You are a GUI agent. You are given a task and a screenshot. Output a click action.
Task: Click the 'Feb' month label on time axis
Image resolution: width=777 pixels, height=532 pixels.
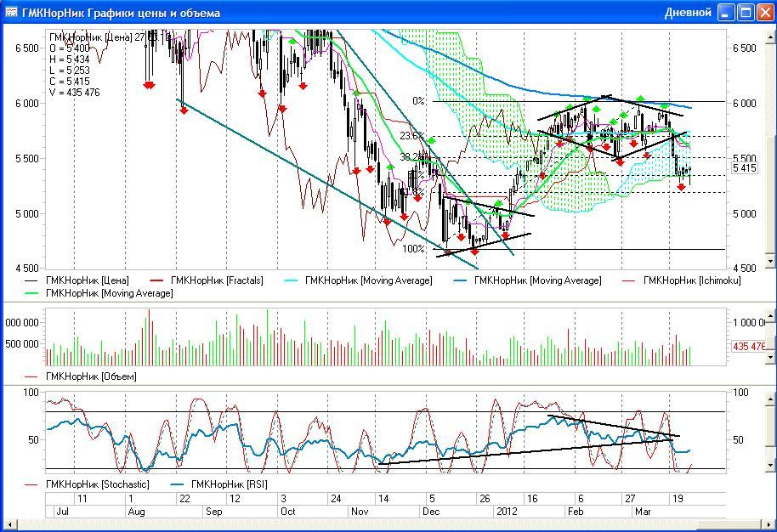[x=576, y=512]
